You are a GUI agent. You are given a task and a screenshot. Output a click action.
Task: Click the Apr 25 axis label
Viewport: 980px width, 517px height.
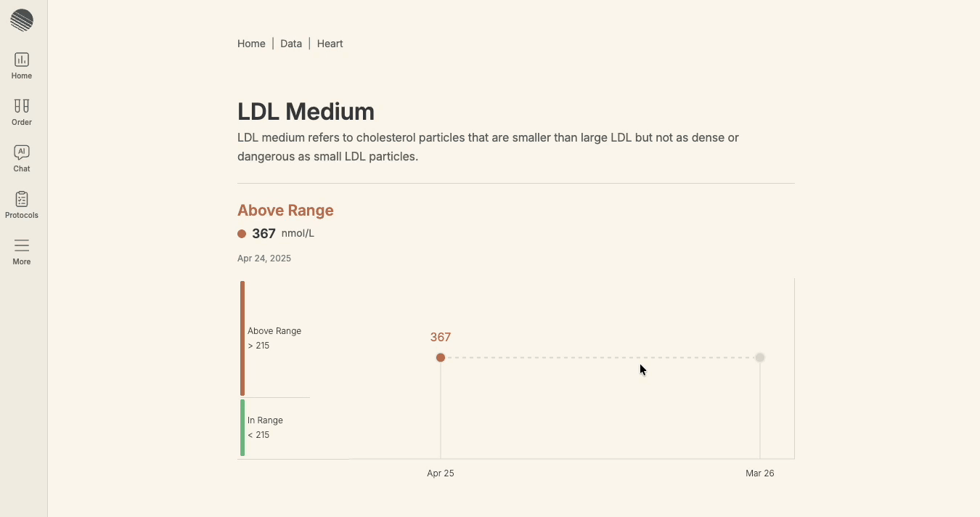pos(441,473)
